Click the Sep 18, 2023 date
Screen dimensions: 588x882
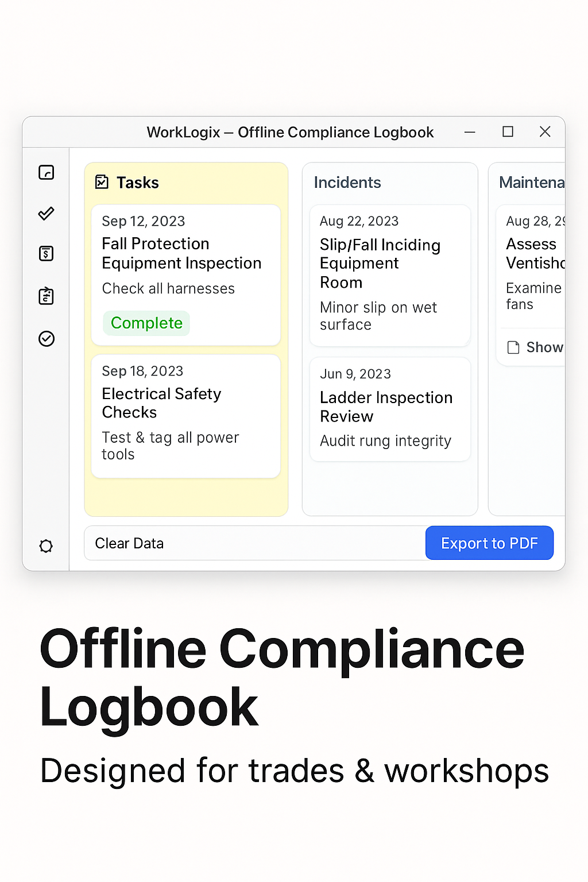click(142, 371)
